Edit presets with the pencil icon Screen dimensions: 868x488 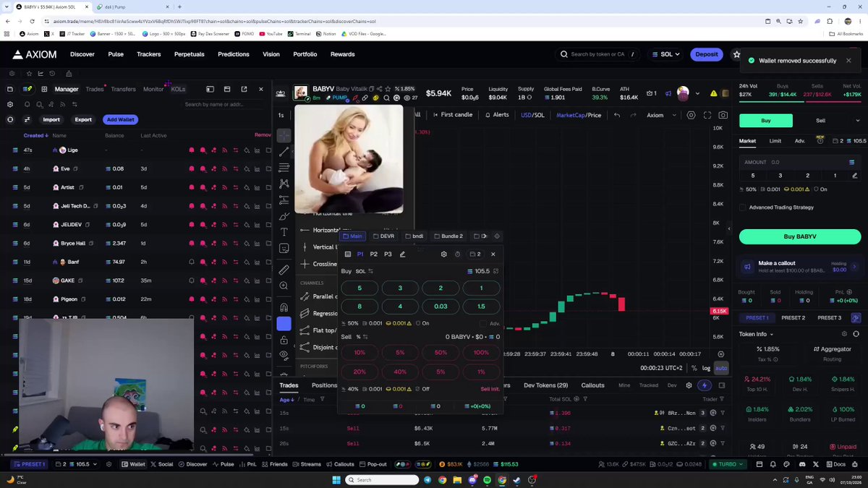[x=402, y=254]
